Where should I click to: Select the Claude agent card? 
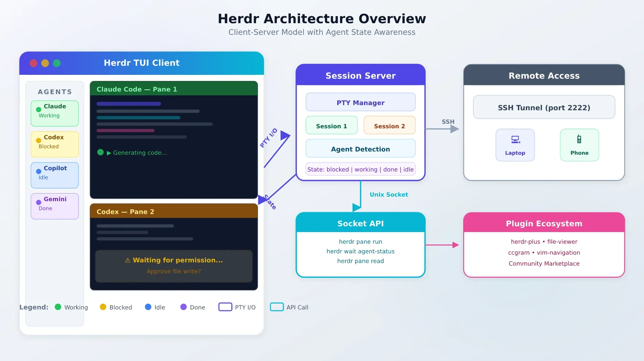[55, 114]
